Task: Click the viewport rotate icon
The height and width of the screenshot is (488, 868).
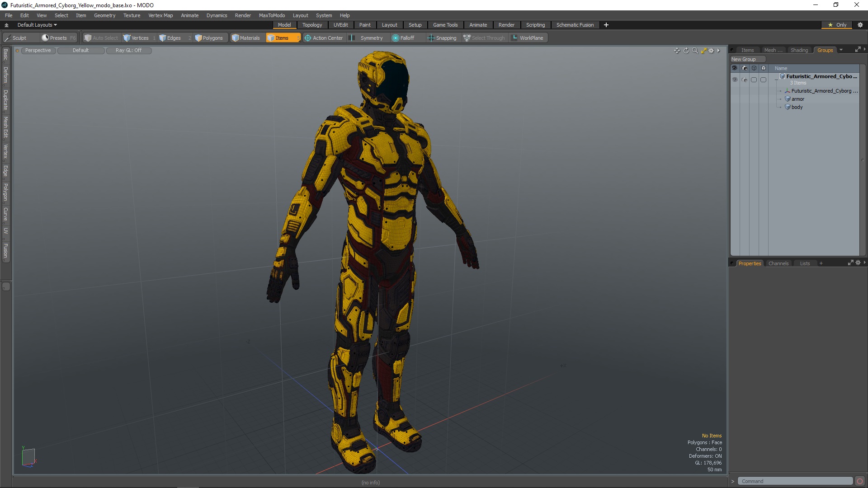Action: coord(686,51)
